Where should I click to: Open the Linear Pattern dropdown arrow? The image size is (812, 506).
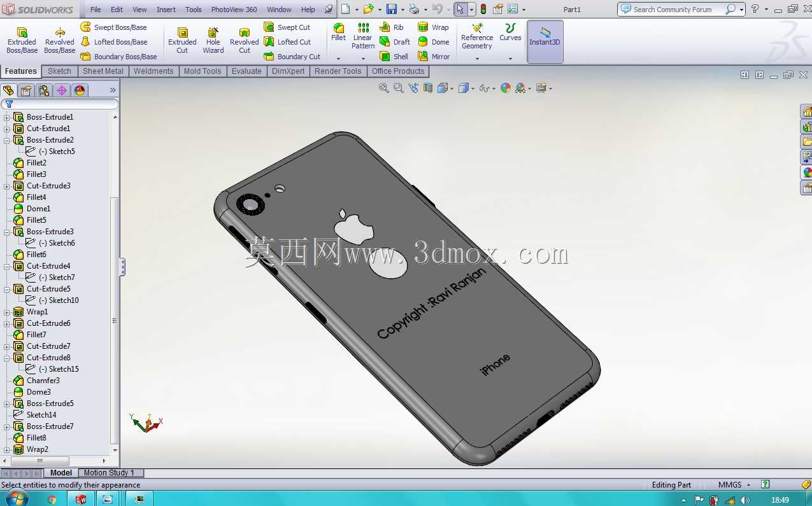363,59
